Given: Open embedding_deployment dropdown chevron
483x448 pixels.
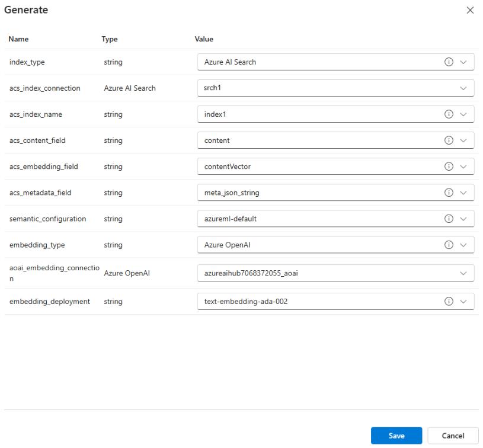Looking at the screenshot, I should (463, 302).
